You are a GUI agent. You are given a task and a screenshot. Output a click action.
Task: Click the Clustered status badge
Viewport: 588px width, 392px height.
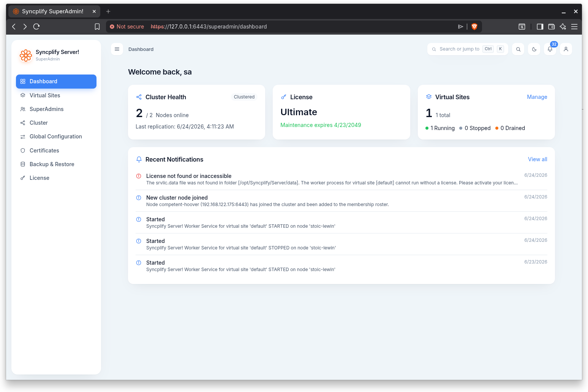[244, 97]
